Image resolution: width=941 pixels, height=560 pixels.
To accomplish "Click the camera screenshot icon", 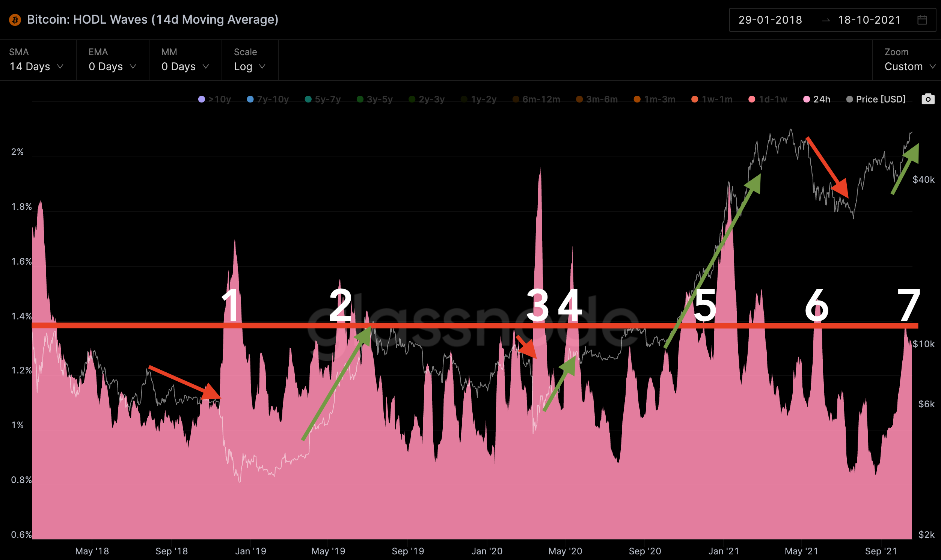I will (x=928, y=99).
